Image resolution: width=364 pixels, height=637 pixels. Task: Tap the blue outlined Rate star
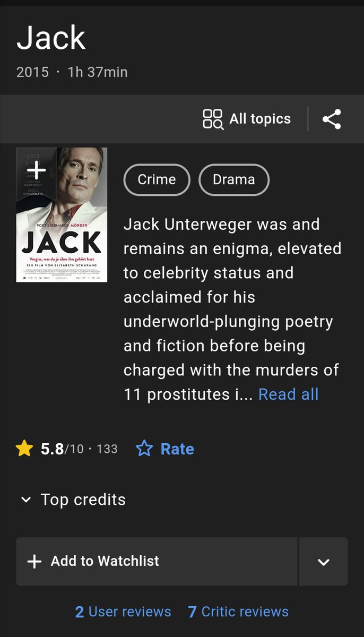pos(144,449)
